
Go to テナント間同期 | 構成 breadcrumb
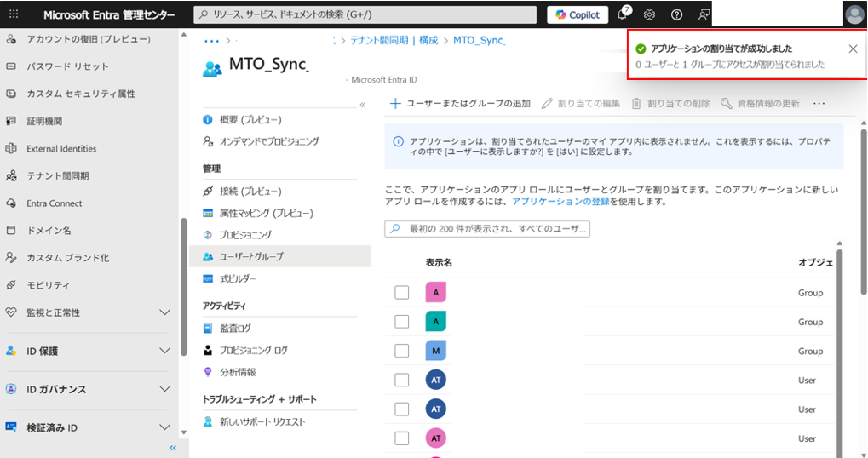(394, 40)
